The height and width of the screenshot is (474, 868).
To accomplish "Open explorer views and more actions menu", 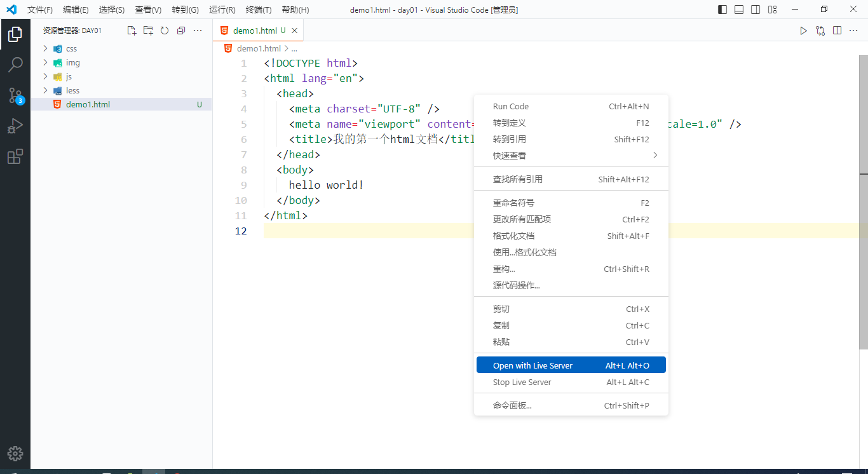I will pos(198,30).
